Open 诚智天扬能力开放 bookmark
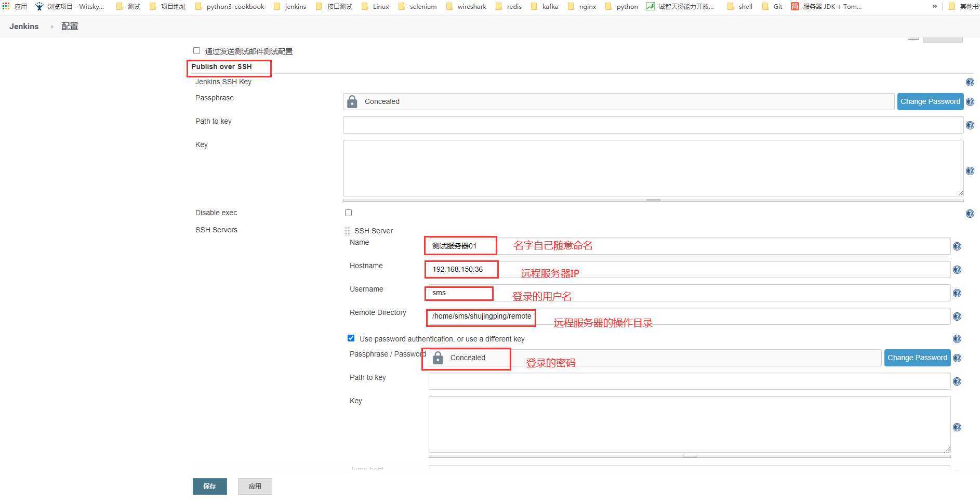This screenshot has height=501, width=980. coord(681,6)
